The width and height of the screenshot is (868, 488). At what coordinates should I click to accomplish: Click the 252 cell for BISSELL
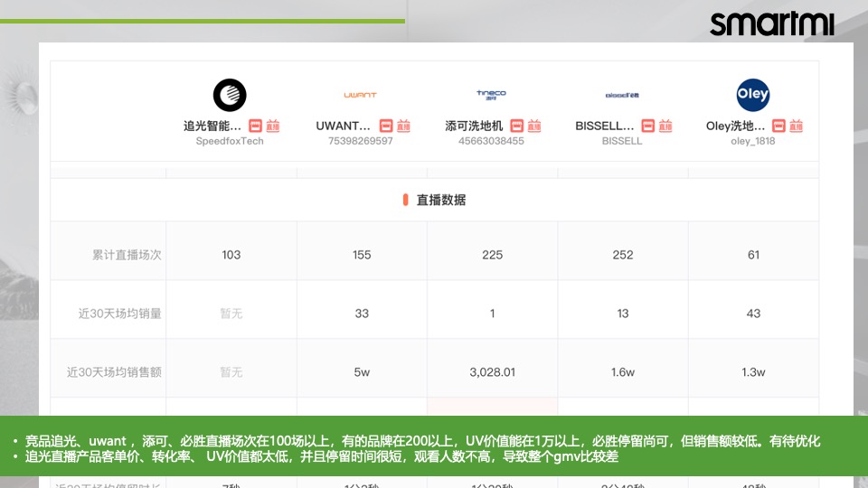coord(623,255)
